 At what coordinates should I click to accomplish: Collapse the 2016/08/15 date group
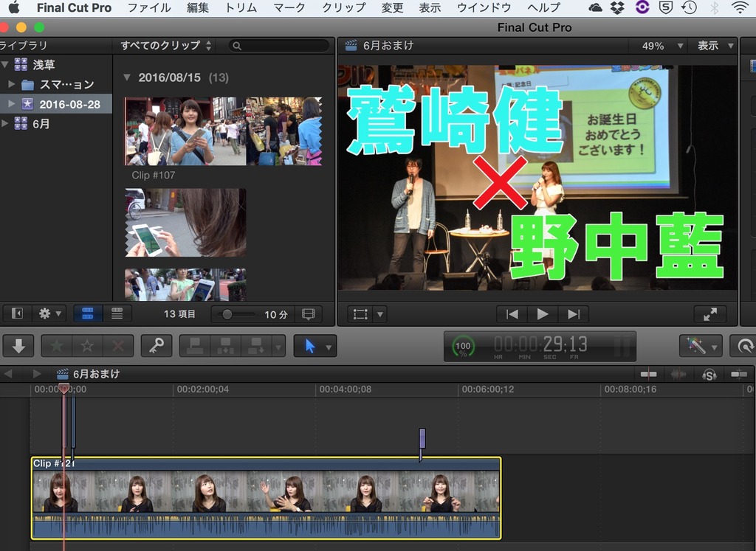tap(127, 77)
